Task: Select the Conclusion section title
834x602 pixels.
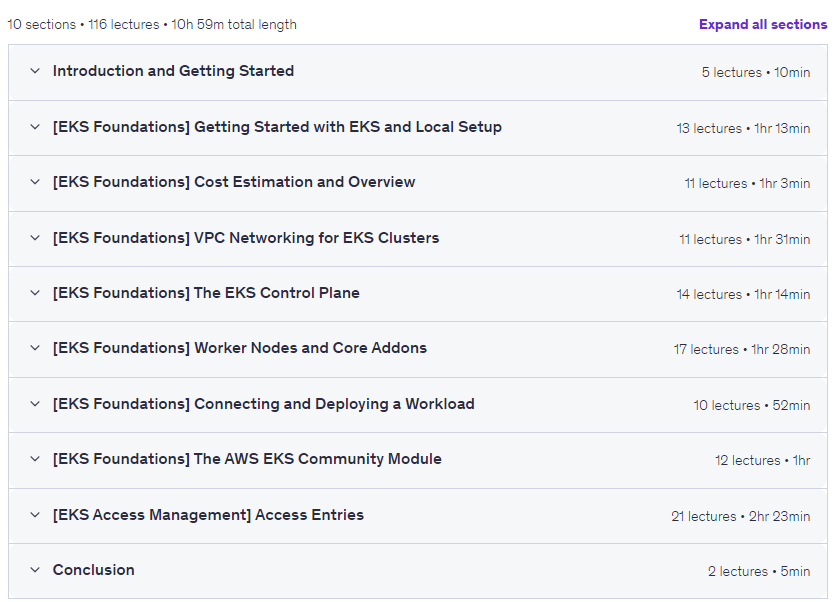Action: click(x=94, y=570)
